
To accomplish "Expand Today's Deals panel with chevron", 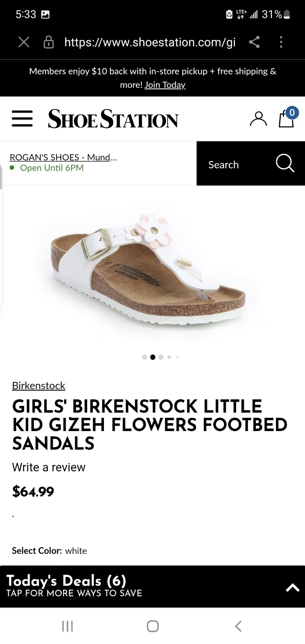I will tap(293, 588).
